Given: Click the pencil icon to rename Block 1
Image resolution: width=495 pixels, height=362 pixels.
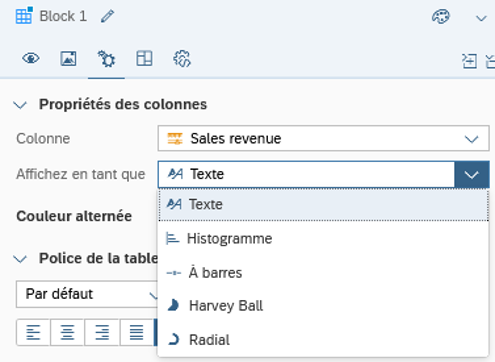Looking at the screenshot, I should tap(107, 16).
